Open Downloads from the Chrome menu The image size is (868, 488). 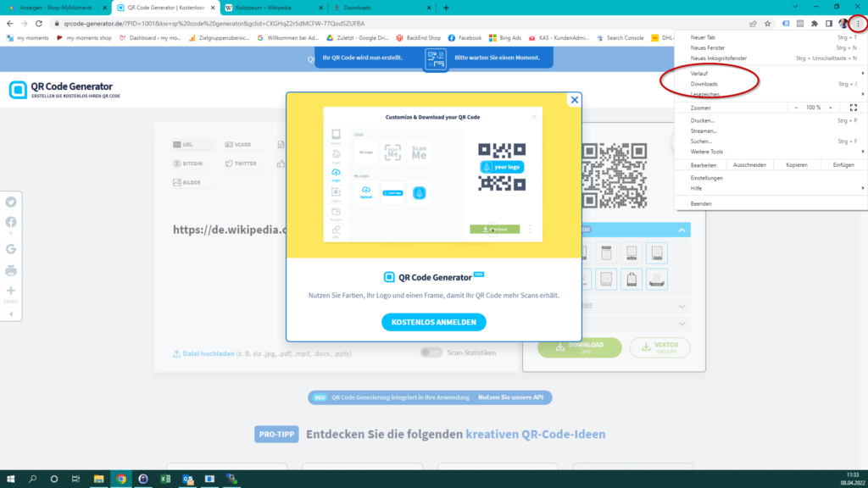(704, 84)
